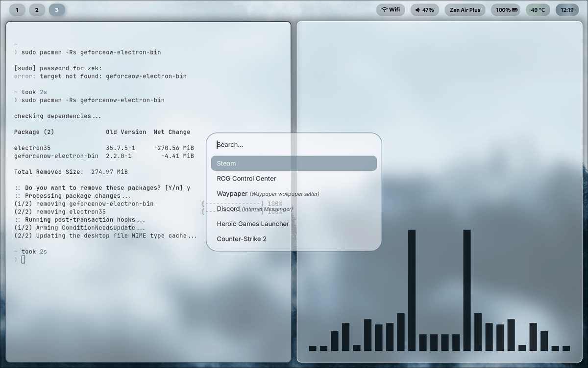Click the terminal prompt cursor
This screenshot has height=368, width=588.
coord(23,260)
